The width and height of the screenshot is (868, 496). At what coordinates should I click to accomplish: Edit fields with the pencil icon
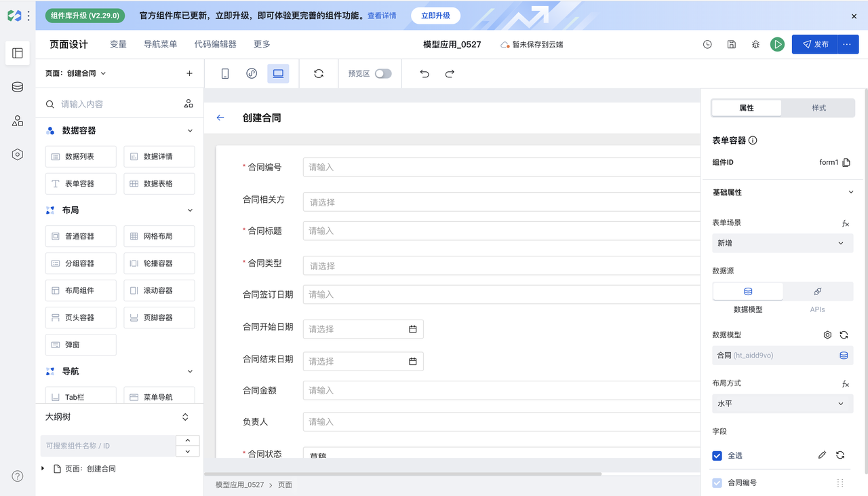[x=822, y=455]
